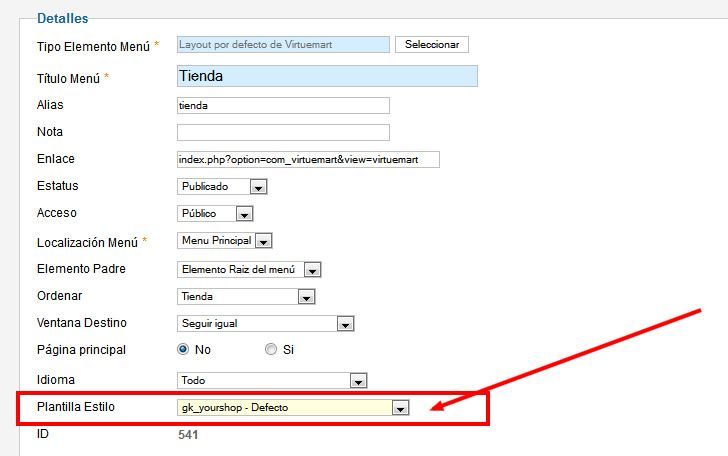Open the Ventana Destino dropdown
Viewport: 728px width, 456px height.
[x=266, y=323]
